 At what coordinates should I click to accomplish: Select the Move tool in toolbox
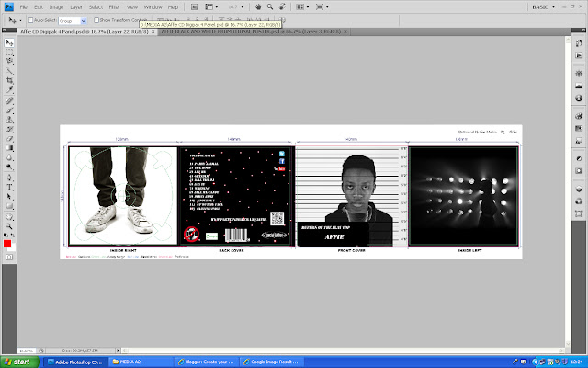[9, 43]
